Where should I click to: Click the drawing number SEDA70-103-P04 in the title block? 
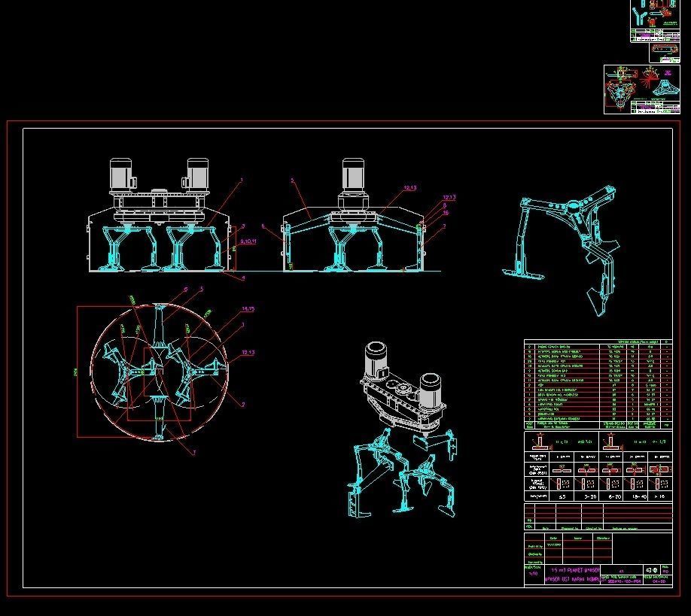coord(624,581)
